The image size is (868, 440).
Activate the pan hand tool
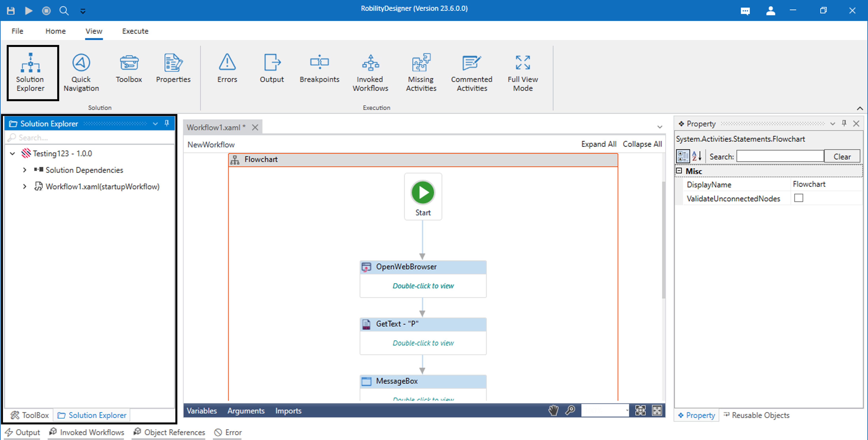(553, 410)
